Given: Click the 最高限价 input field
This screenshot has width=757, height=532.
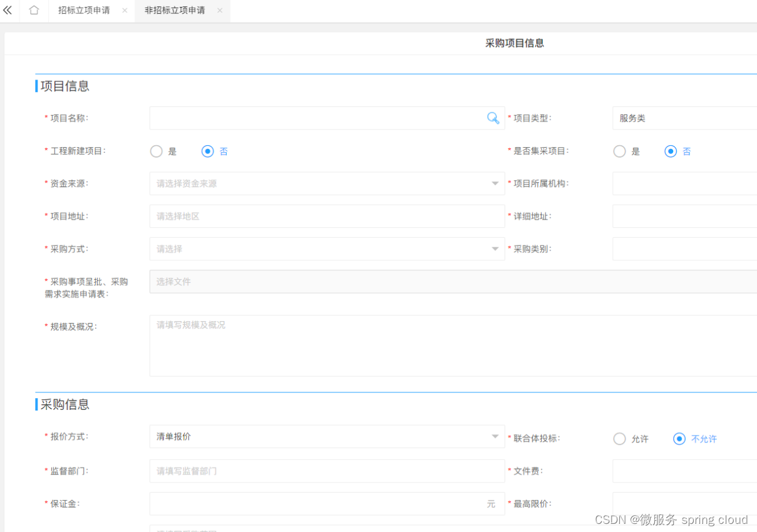Looking at the screenshot, I should pos(684,503).
